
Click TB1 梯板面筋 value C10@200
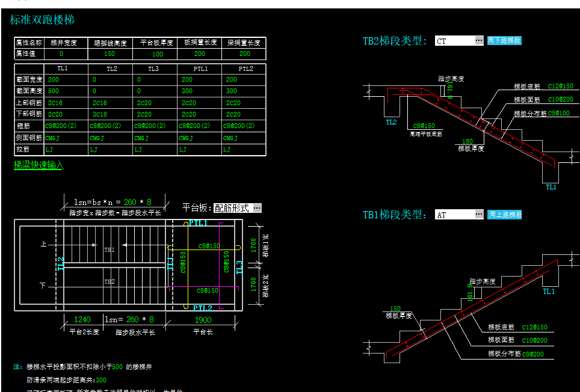click(534, 341)
